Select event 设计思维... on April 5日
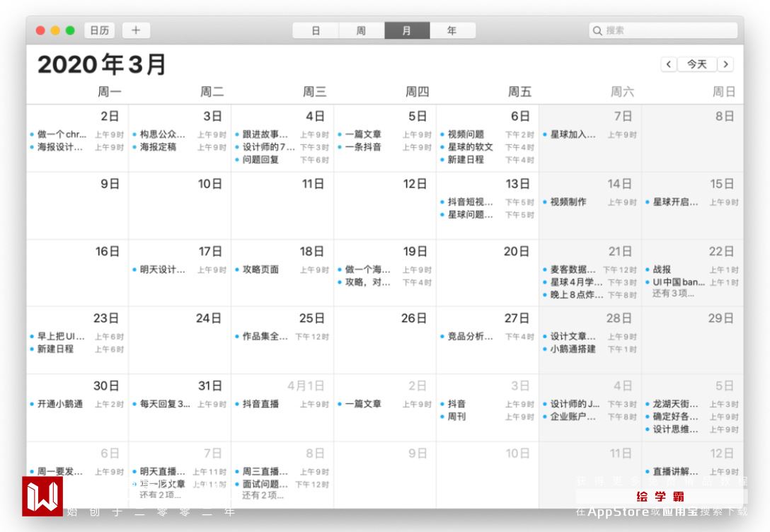 click(x=693, y=429)
